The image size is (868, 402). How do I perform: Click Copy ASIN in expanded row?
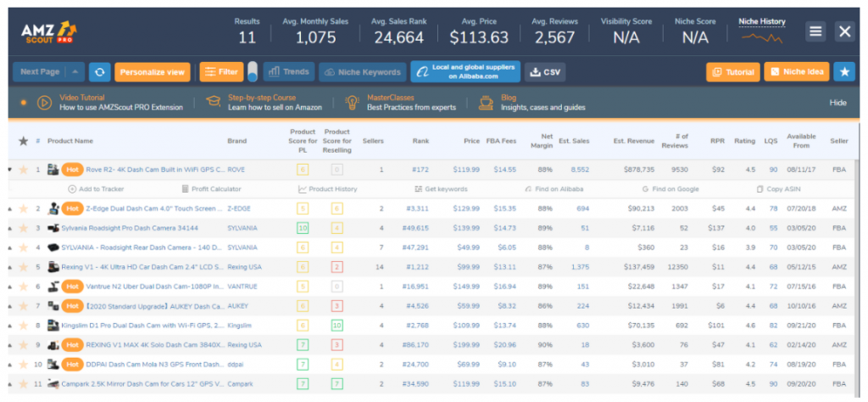778,189
